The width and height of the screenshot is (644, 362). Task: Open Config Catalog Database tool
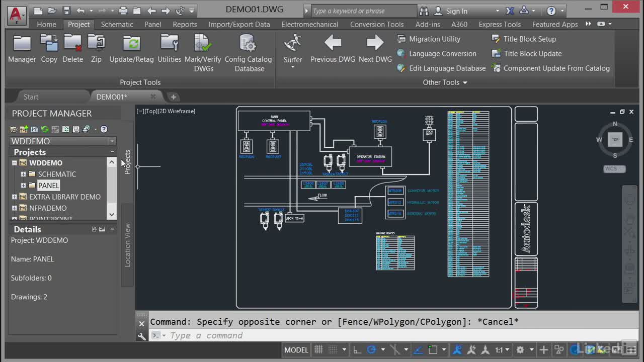(248, 53)
